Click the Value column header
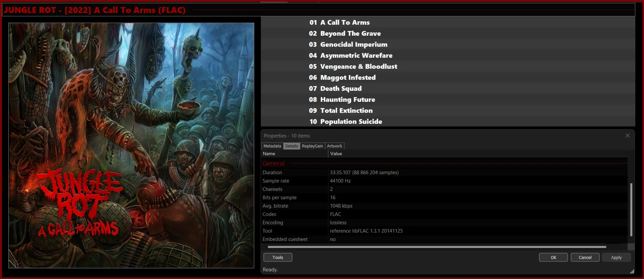The height and width of the screenshot is (279, 644). click(478, 154)
